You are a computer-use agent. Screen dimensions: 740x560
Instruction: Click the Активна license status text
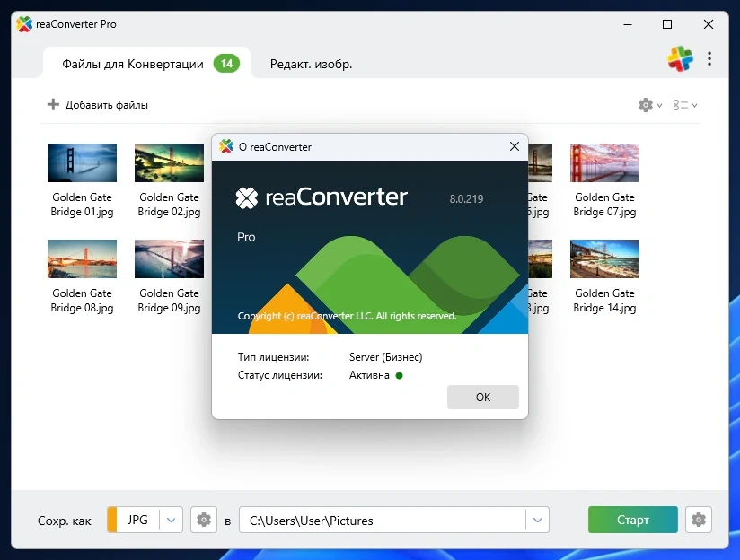369,375
